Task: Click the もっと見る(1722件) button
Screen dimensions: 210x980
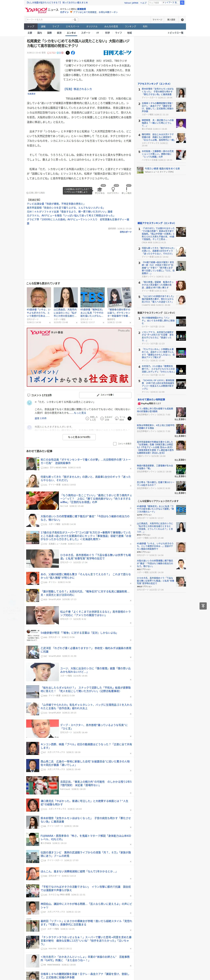Action: pos(79,437)
